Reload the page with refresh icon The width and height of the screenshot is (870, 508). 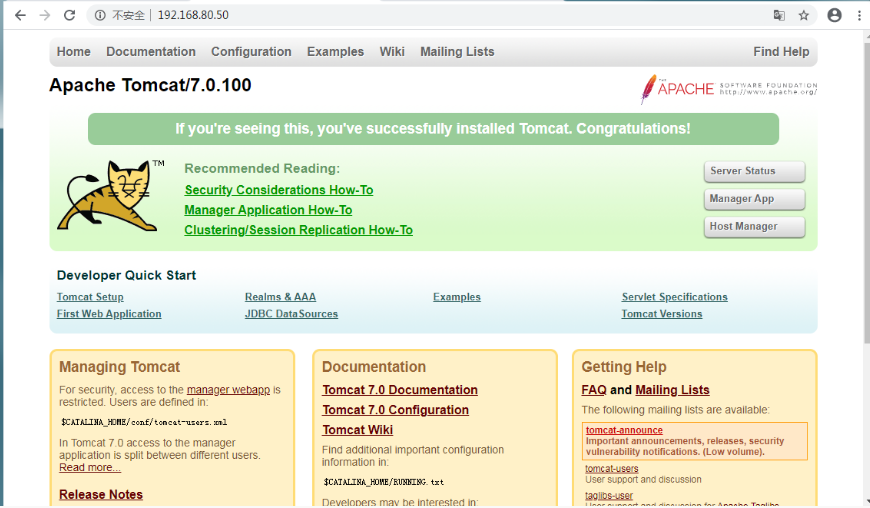[70, 15]
